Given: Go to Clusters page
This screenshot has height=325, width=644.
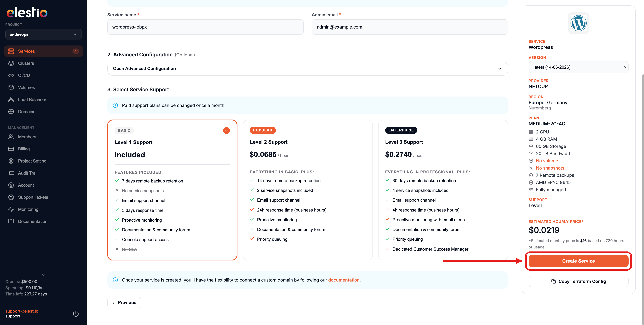Looking at the screenshot, I should 43,63.
